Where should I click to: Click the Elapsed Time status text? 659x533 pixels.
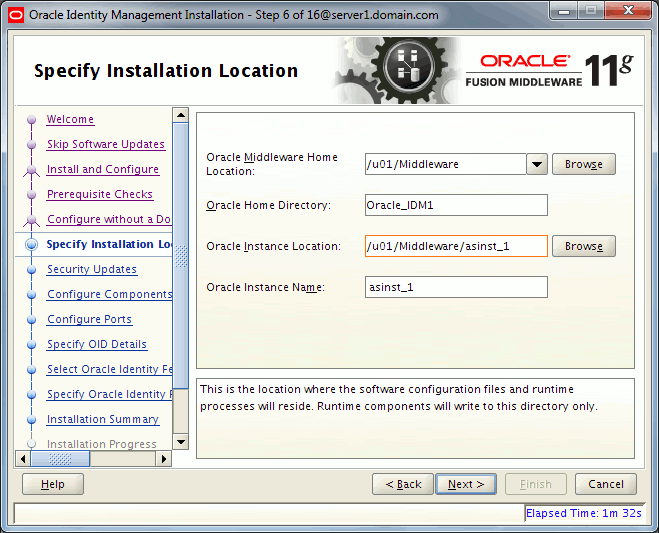[584, 513]
